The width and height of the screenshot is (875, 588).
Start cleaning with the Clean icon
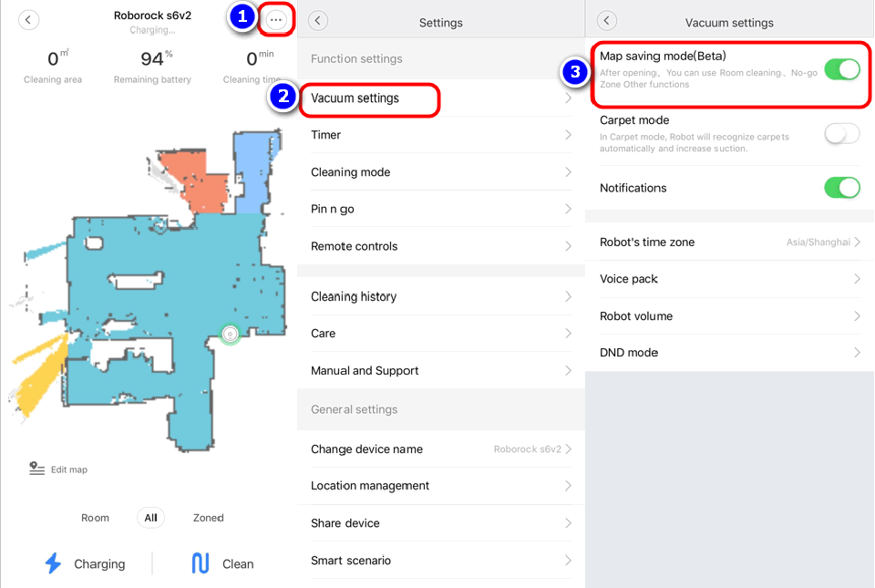[201, 562]
